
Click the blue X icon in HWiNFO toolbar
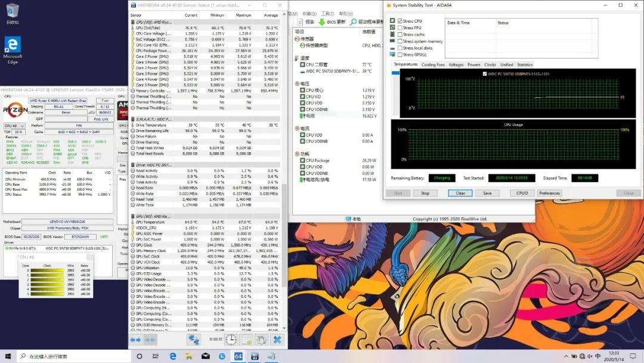coord(277,340)
